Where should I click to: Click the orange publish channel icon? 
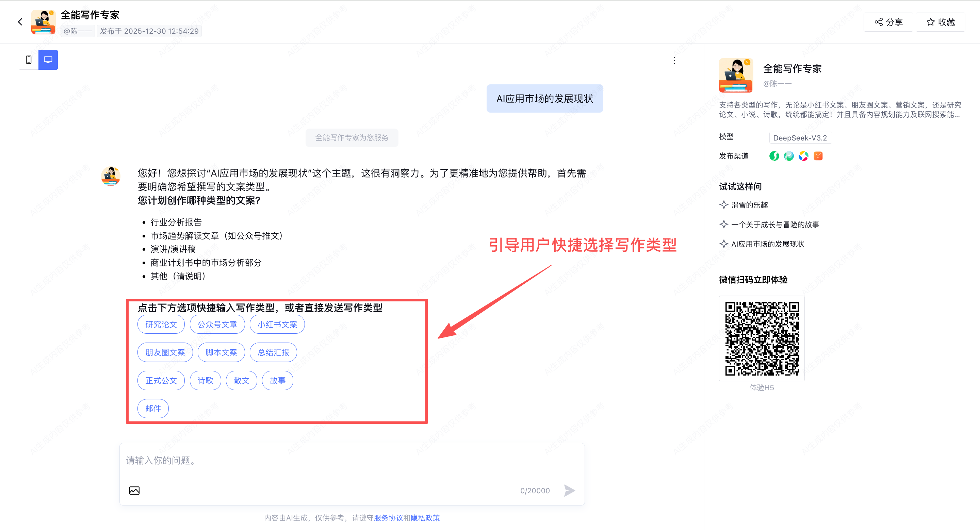coord(818,156)
